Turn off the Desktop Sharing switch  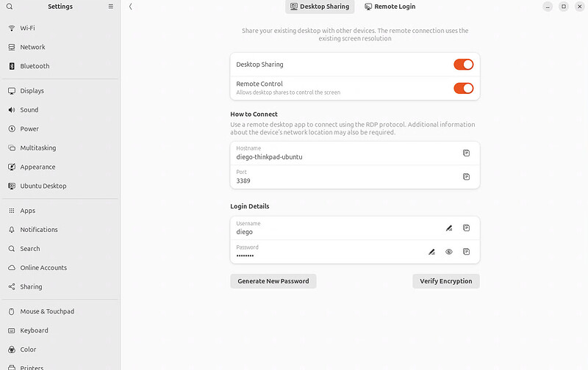pyautogui.click(x=463, y=65)
